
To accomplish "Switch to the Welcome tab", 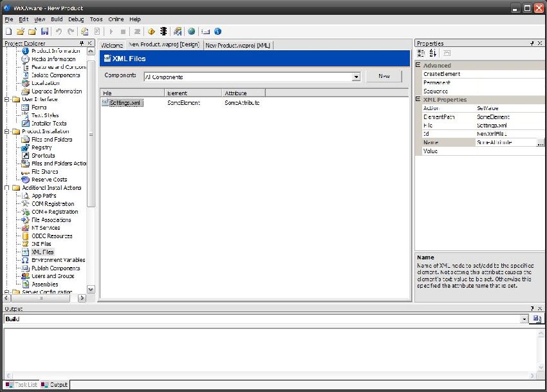I will click(x=112, y=45).
